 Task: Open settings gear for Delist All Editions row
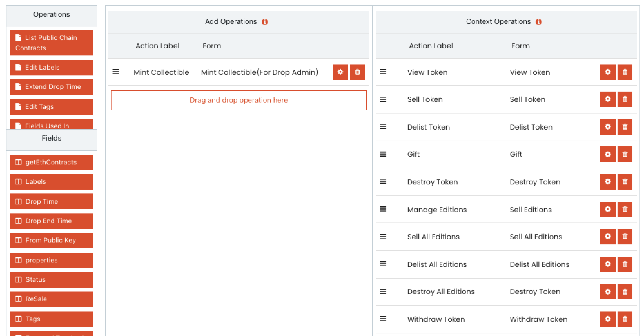click(607, 264)
